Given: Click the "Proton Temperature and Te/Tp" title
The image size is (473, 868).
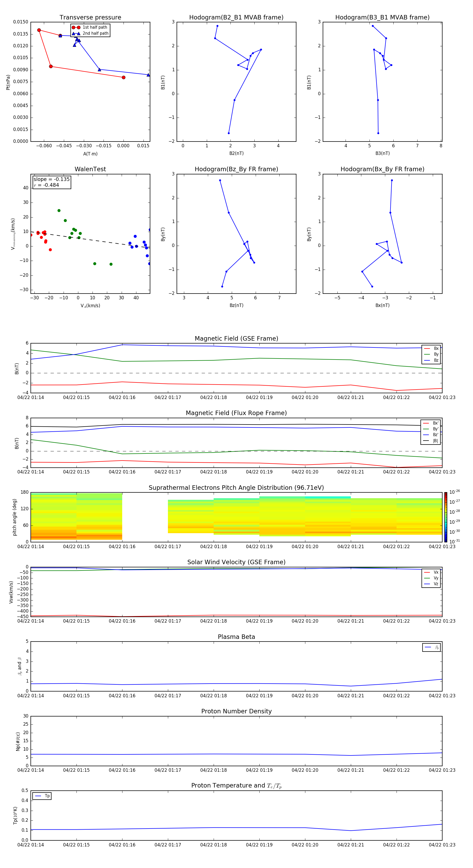Looking at the screenshot, I should (x=236, y=786).
